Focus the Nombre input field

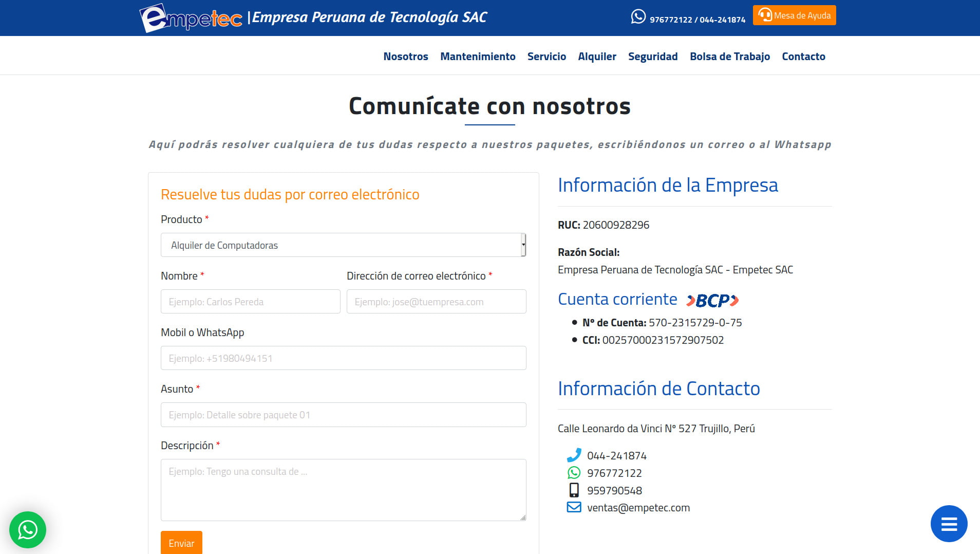(x=251, y=302)
